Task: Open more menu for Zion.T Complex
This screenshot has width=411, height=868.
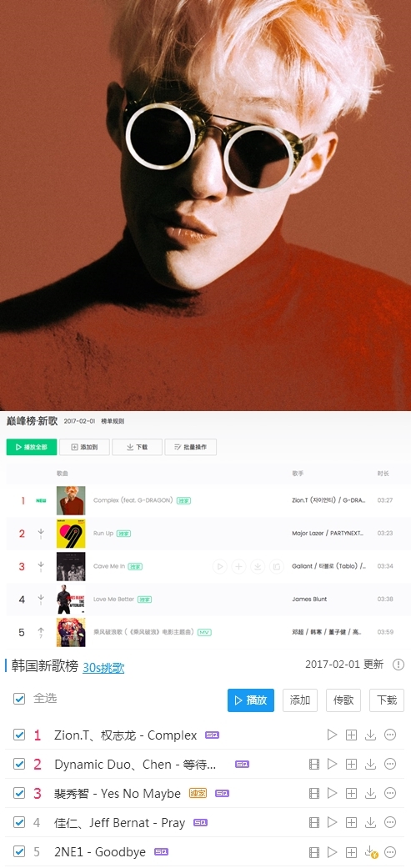Action: [x=390, y=735]
